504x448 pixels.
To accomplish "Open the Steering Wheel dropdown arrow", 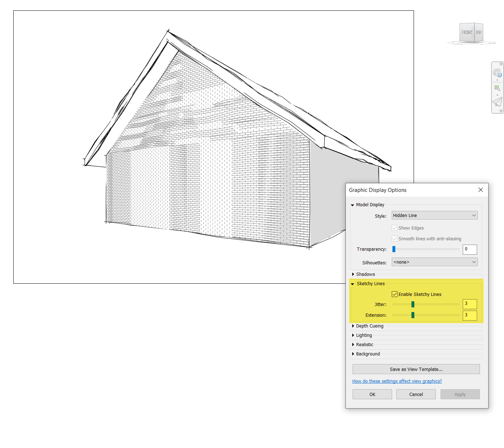I will coord(497,80).
